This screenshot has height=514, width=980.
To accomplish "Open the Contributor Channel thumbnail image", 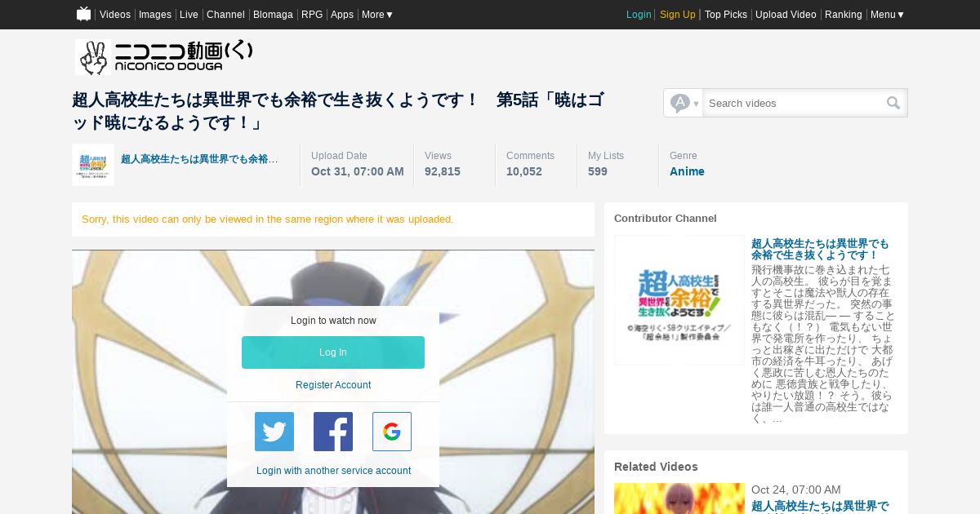I will point(679,300).
